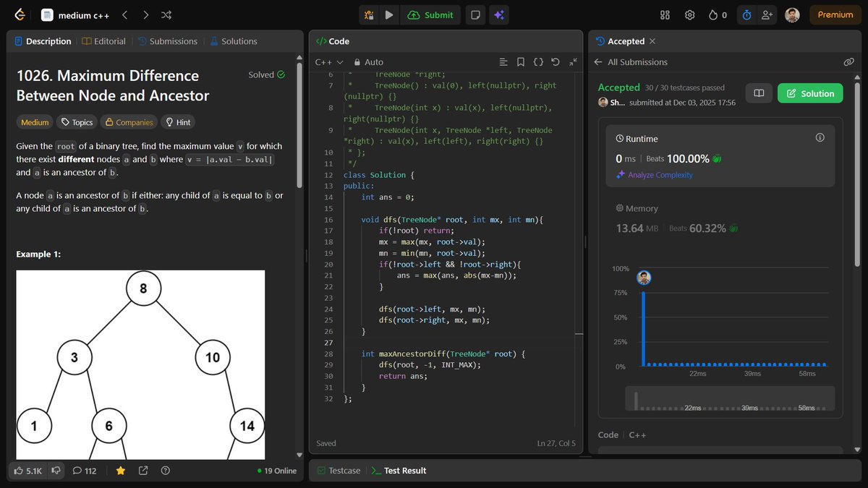Run the code with the play icon
The height and width of the screenshot is (488, 868).
(x=390, y=14)
